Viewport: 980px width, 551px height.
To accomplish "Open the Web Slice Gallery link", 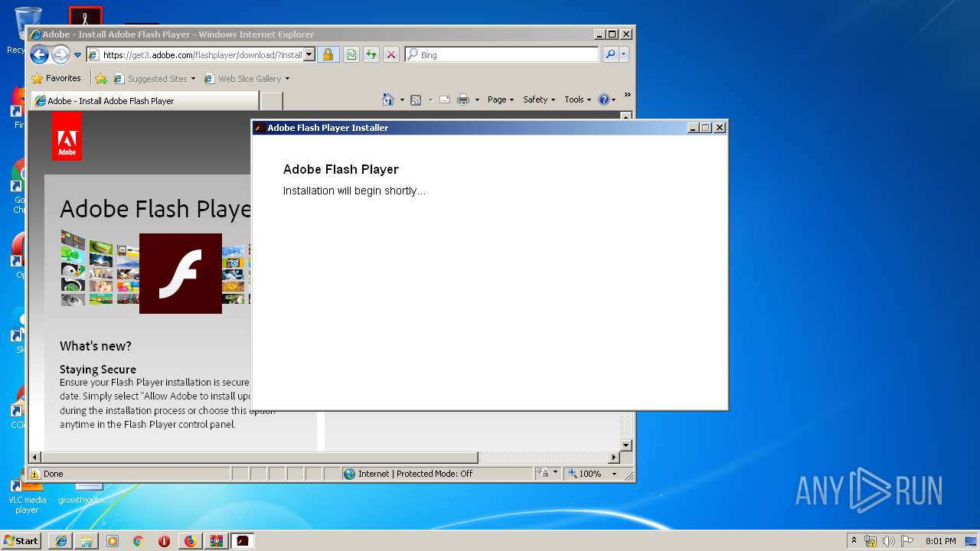I will tap(247, 78).
